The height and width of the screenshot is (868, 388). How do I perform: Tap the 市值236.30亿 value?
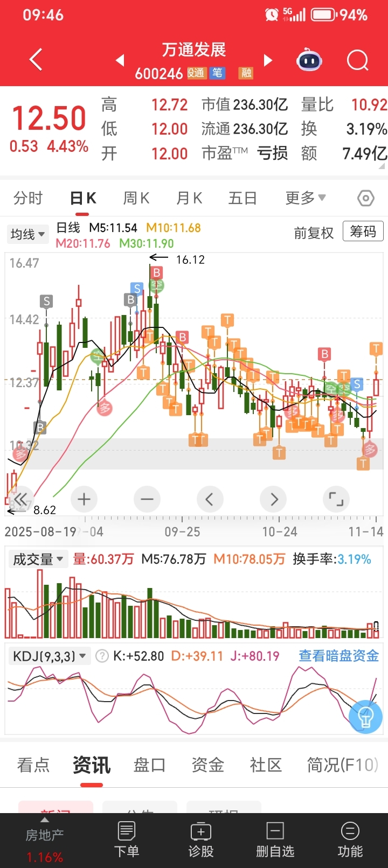coord(245,104)
